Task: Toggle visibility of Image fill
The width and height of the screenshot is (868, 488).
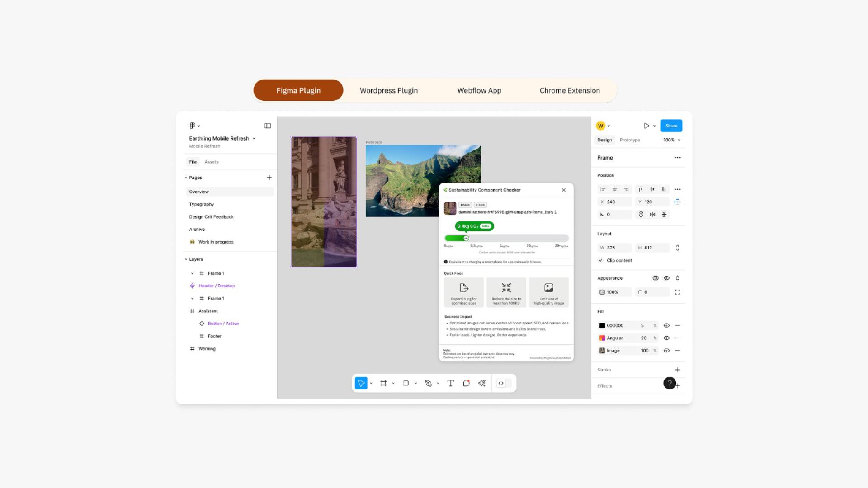Action: (666, 351)
